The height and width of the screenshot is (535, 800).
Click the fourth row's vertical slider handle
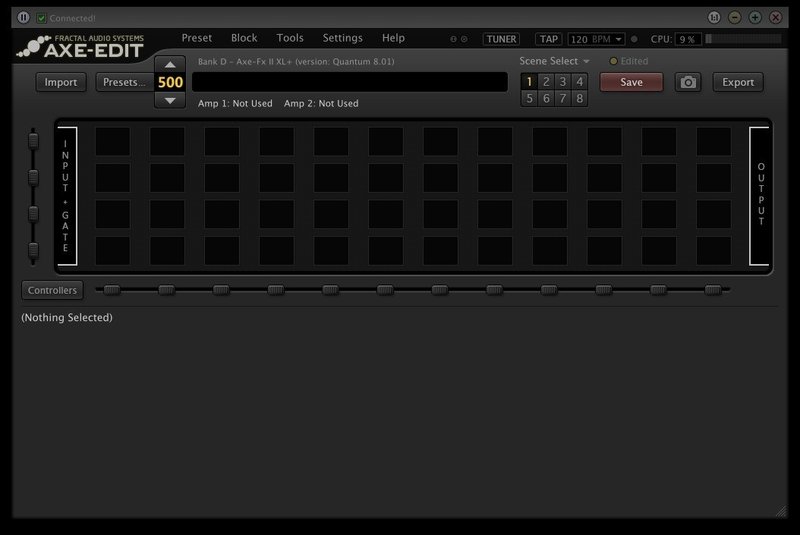click(x=33, y=250)
